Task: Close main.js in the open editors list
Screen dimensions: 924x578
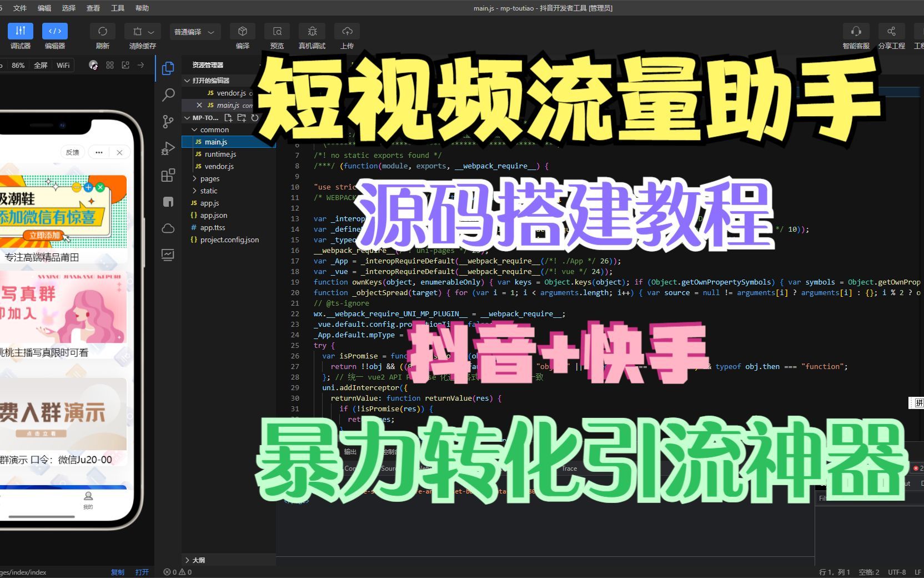Action: click(x=199, y=105)
